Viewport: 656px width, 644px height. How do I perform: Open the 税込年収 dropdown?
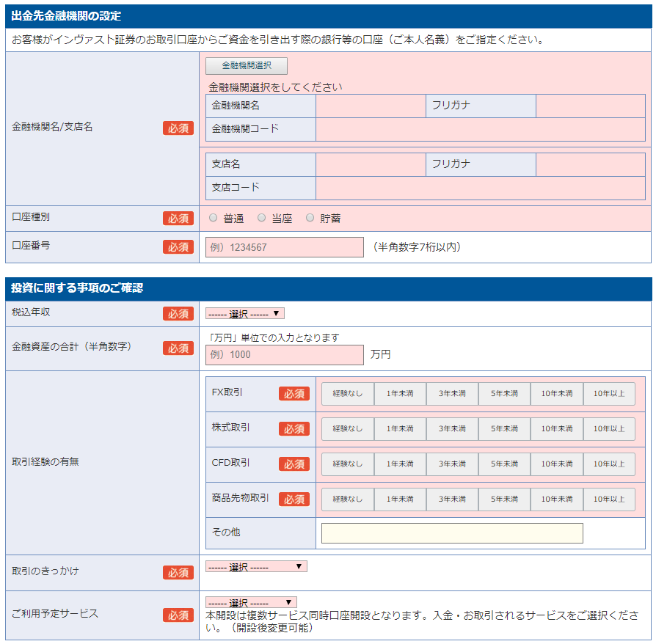pyautogui.click(x=245, y=313)
